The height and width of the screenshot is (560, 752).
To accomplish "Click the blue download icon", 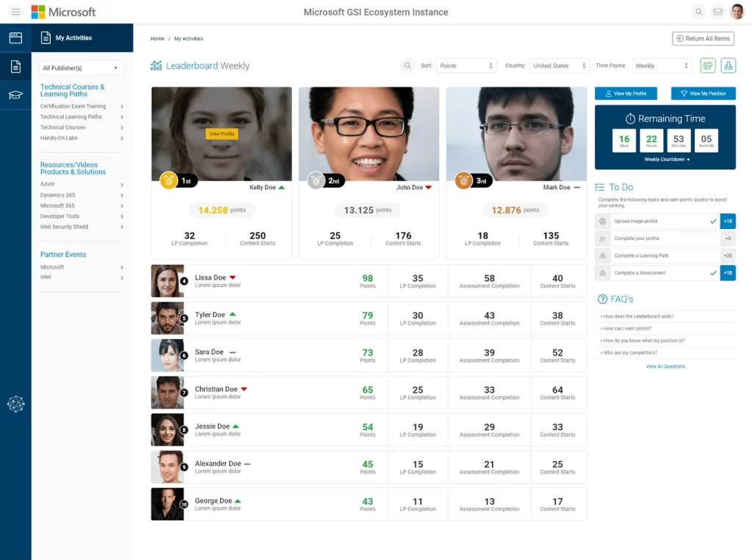I will click(x=728, y=65).
